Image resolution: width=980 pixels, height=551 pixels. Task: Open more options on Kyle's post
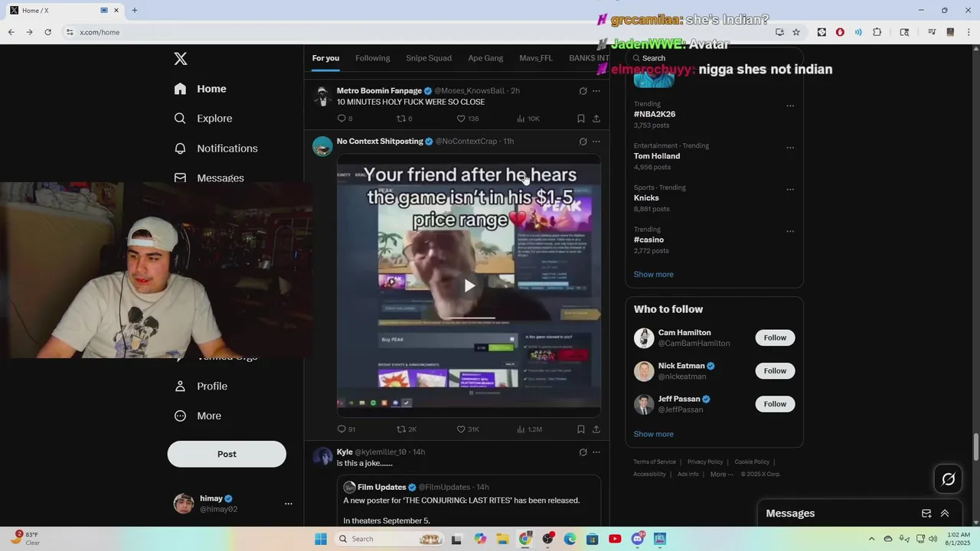click(596, 452)
